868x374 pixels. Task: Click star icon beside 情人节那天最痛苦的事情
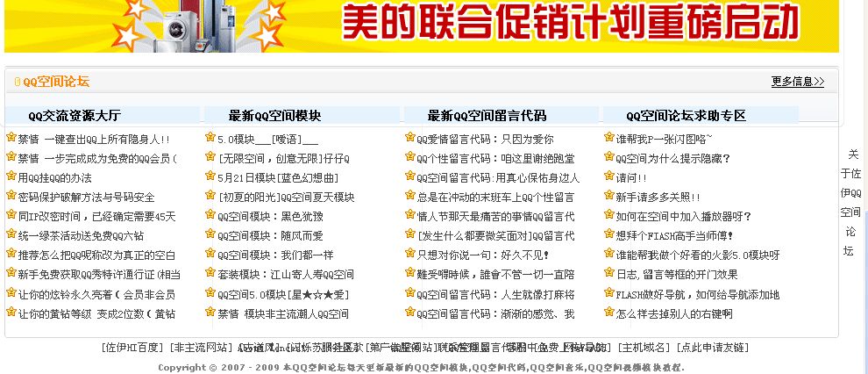pos(410,214)
